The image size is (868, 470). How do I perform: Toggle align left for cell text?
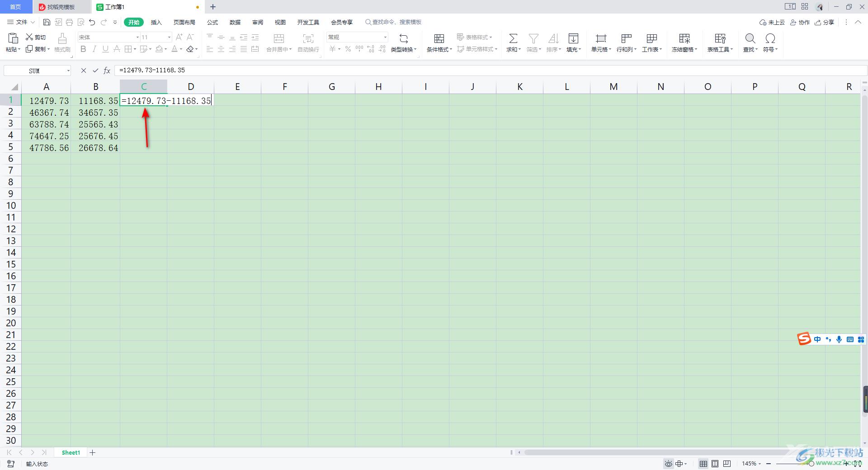click(x=210, y=49)
